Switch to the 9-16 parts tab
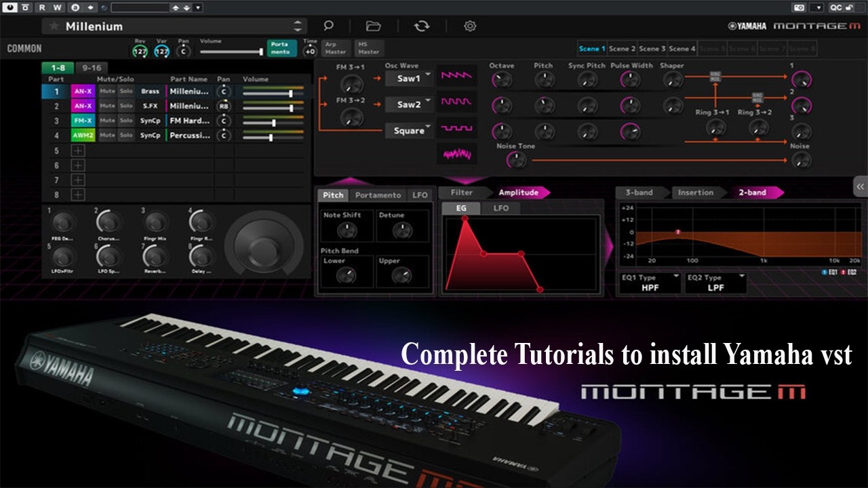Viewport: 868px width, 488px height. point(92,68)
